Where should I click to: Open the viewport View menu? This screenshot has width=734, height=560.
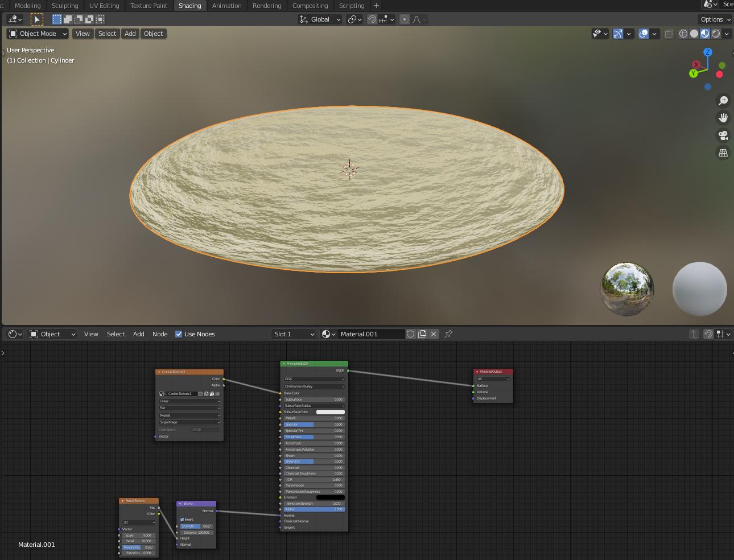click(83, 34)
